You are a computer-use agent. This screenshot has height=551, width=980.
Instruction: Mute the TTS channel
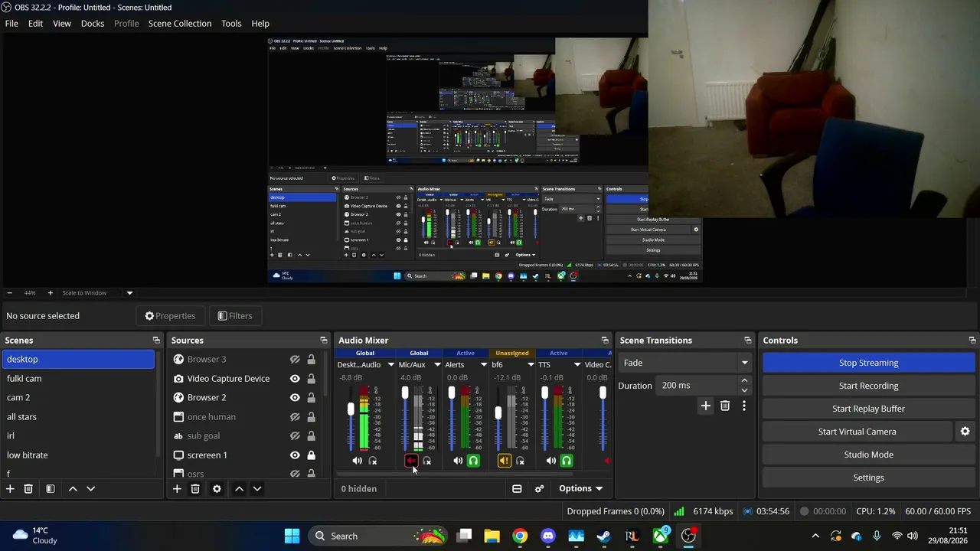point(550,461)
